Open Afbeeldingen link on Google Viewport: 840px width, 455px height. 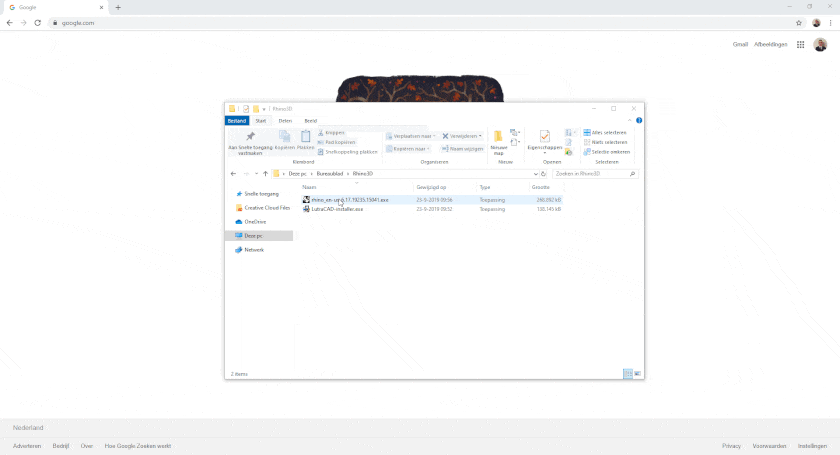770,44
